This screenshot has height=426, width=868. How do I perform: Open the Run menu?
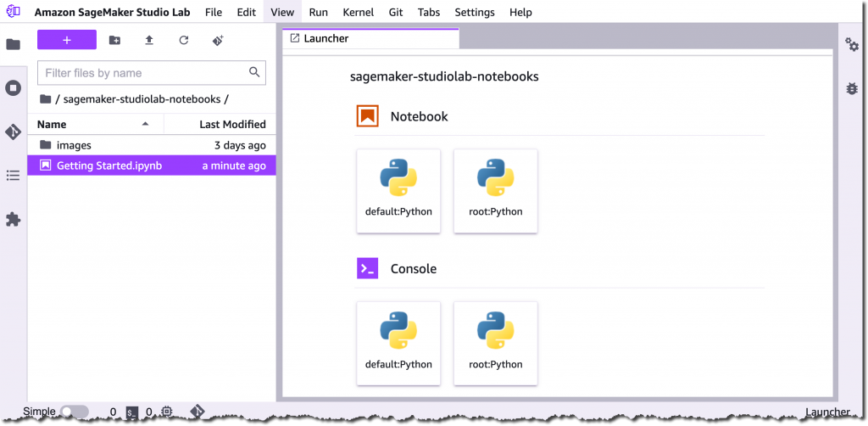tap(319, 12)
